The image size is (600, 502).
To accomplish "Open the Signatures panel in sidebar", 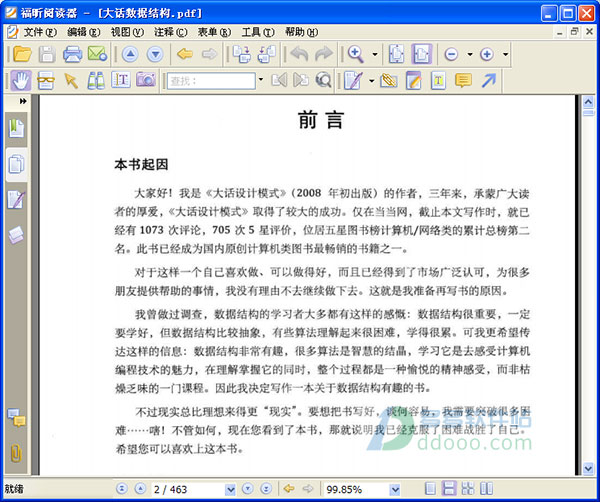I will click(16, 199).
